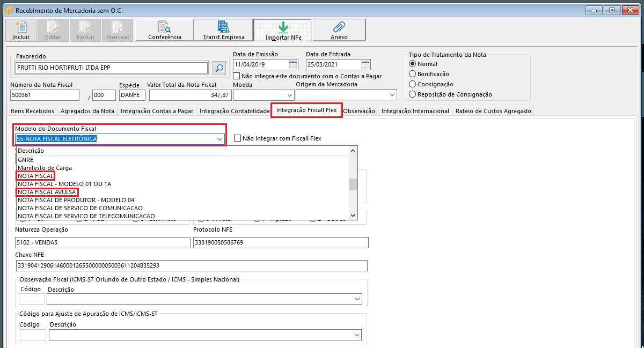The width and height of the screenshot is (644, 348).
Task: Click the Chave NFE field
Action: point(192,265)
